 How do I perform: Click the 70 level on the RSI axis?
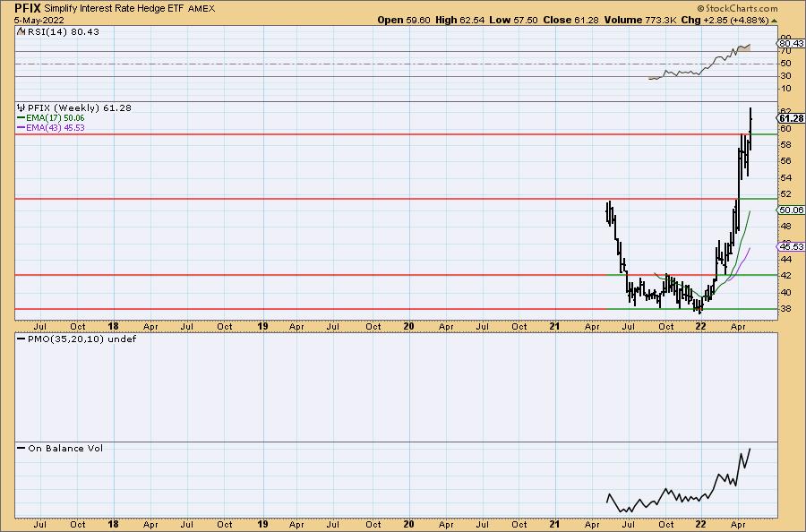tap(786, 51)
